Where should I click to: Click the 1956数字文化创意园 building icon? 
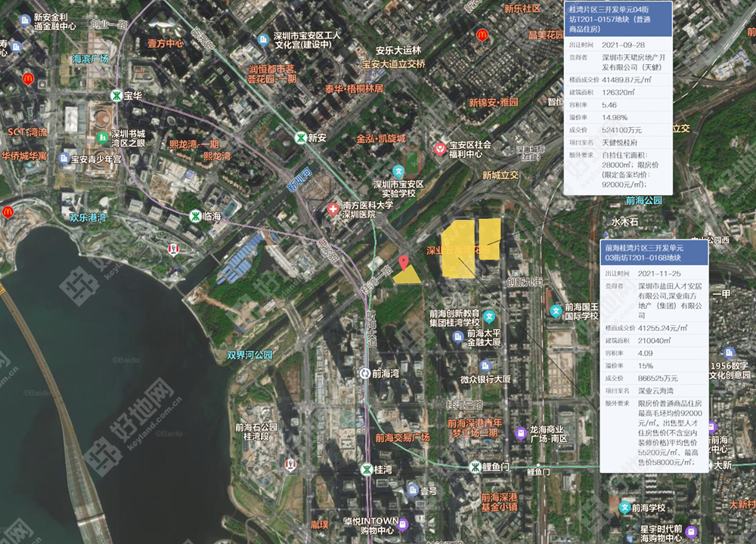[730, 352]
